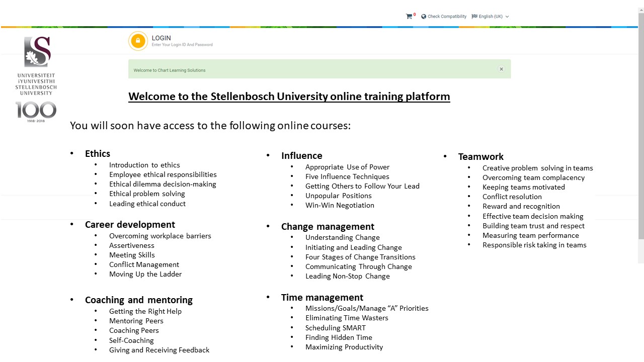Click 'Overcoming team complacency'
The image size is (644, 362).
coord(533,177)
